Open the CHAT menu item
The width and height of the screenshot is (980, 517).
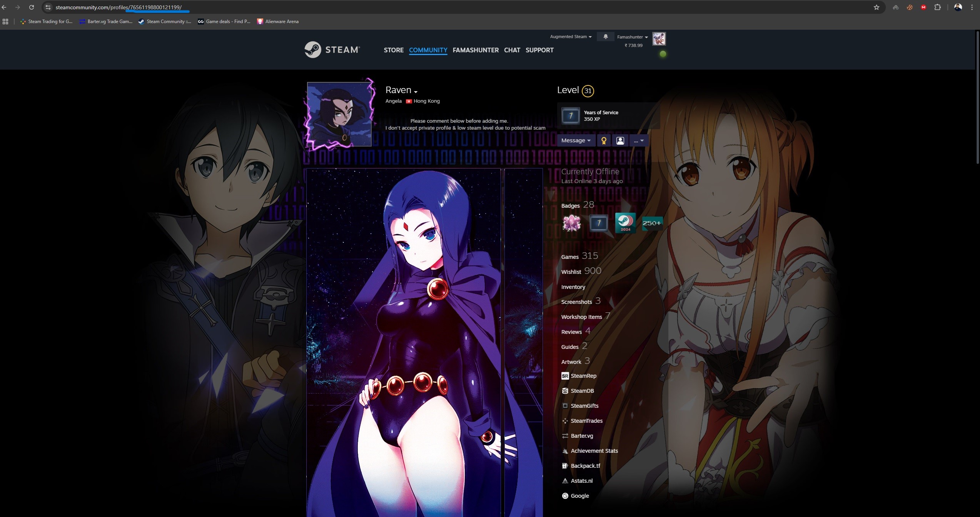pos(512,50)
